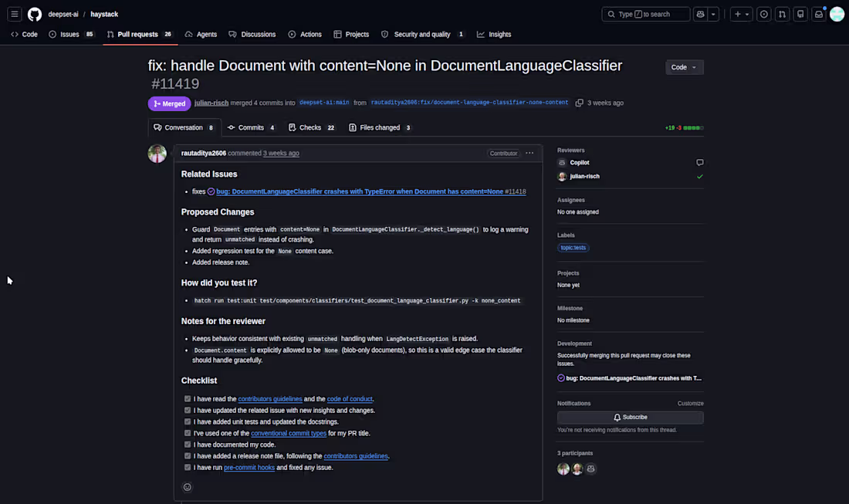Open the user avatar menu

(x=837, y=14)
